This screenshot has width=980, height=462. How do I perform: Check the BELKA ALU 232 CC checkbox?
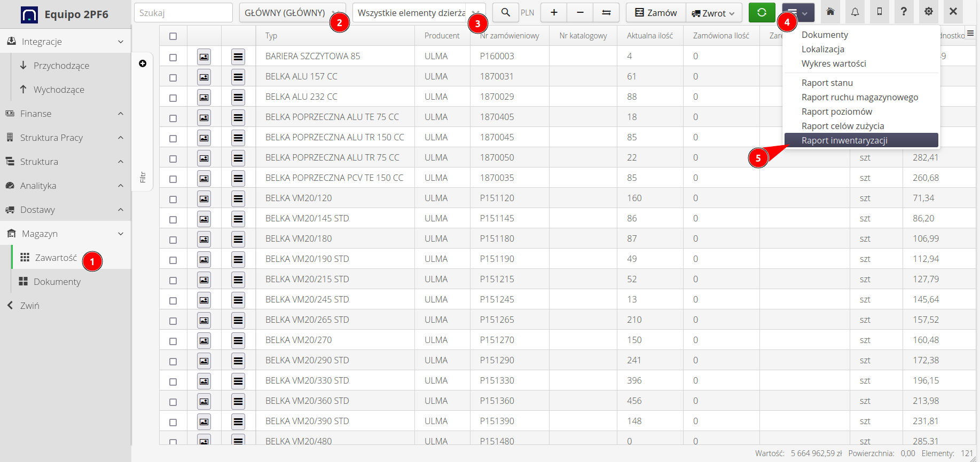point(173,98)
